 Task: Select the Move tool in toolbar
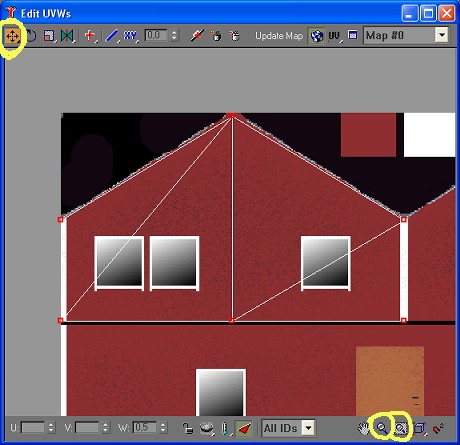click(x=12, y=36)
